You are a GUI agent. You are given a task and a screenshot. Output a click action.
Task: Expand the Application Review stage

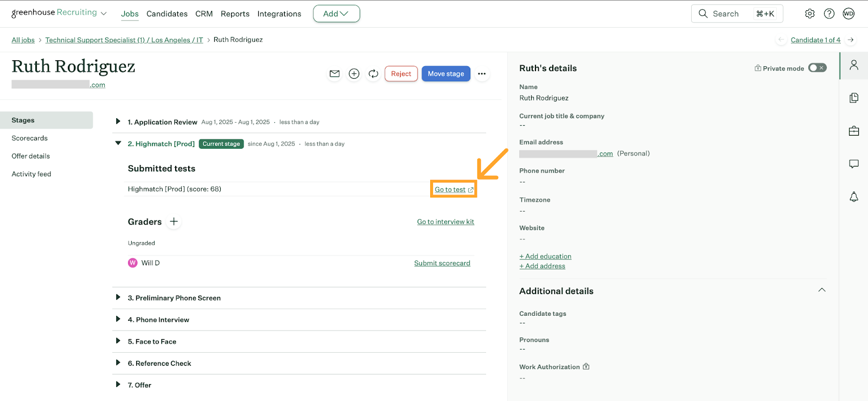pos(118,122)
